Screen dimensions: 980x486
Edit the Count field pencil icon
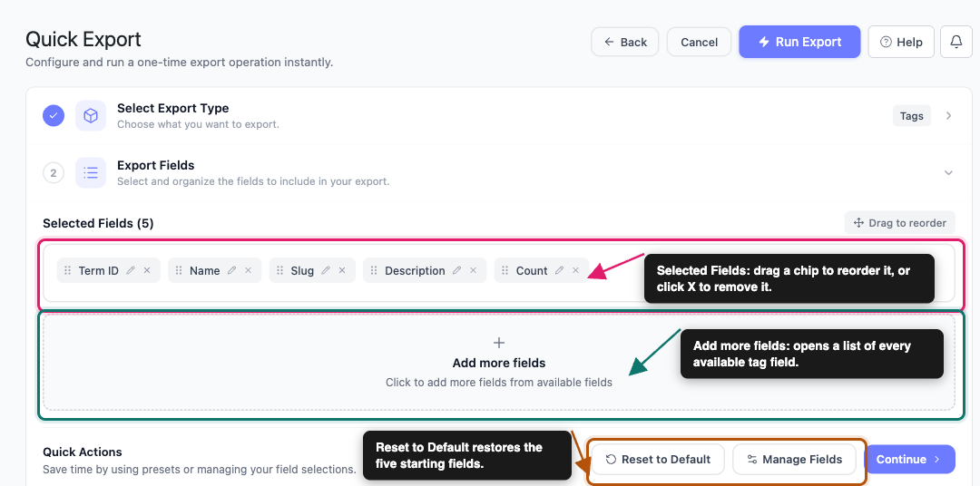(x=559, y=270)
